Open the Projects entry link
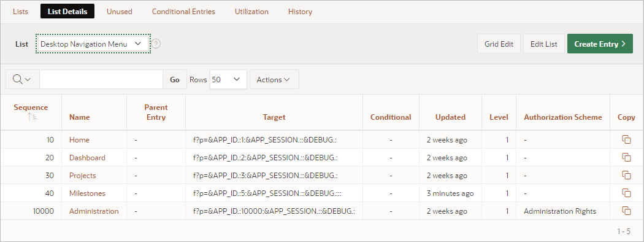This screenshot has height=242, width=644. point(83,175)
